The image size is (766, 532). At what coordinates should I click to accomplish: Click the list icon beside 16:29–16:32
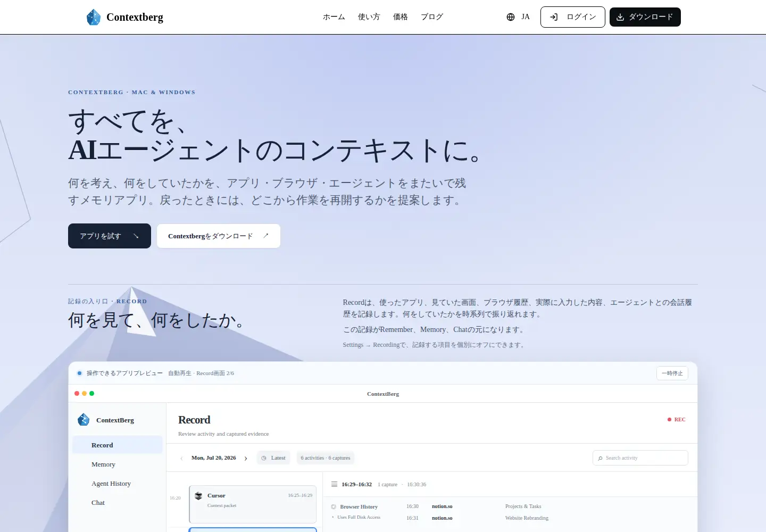[334, 484]
